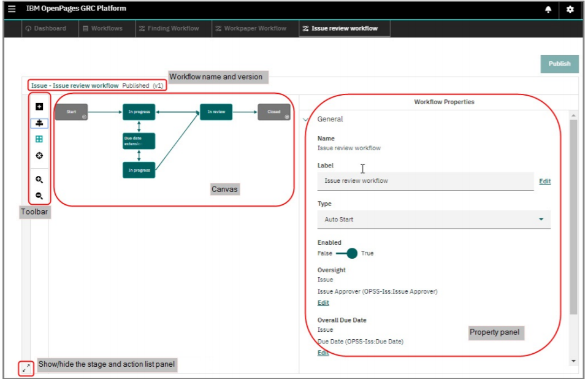The width and height of the screenshot is (588, 379).
Task: Click the Publish button
Action: 560,64
